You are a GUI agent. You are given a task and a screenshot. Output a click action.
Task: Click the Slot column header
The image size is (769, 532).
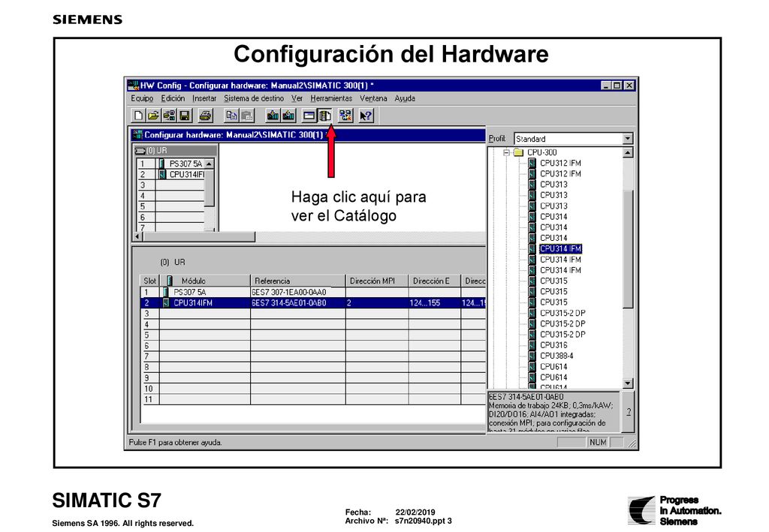(149, 281)
